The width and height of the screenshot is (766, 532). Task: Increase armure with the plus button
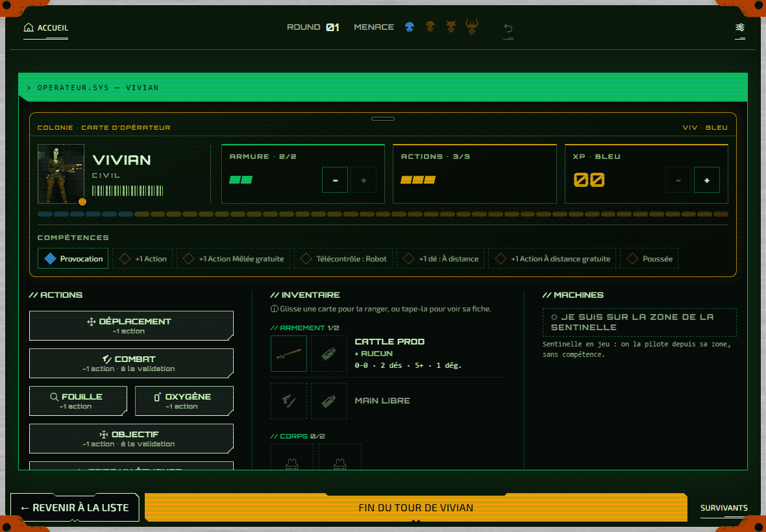[364, 180]
